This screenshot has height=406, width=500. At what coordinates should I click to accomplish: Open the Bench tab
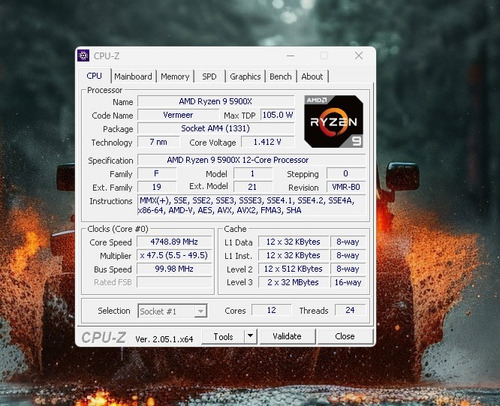click(x=280, y=77)
